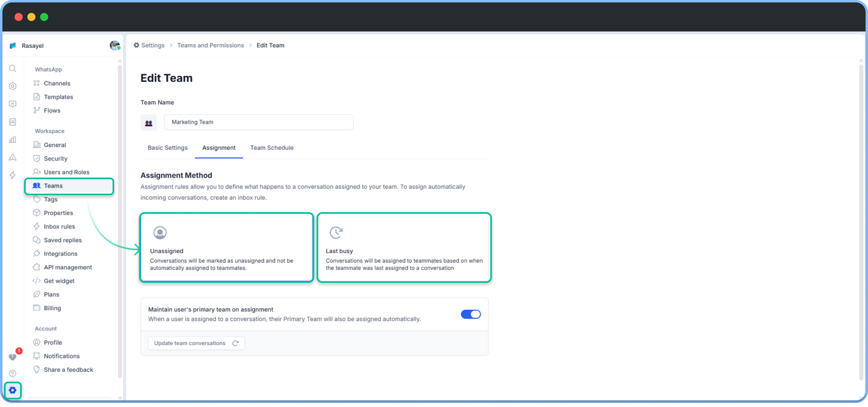Click the Rasayel logo icon
868x407 pixels.
(13, 45)
